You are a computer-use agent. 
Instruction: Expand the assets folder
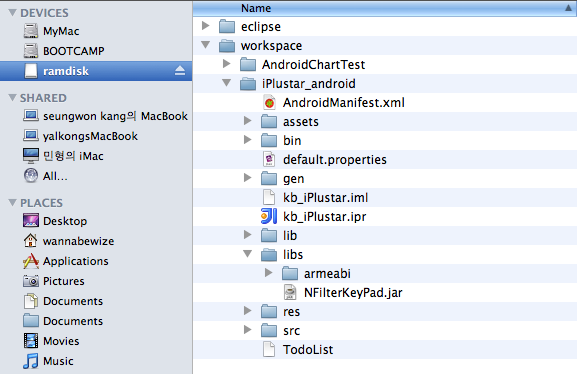[x=248, y=121]
